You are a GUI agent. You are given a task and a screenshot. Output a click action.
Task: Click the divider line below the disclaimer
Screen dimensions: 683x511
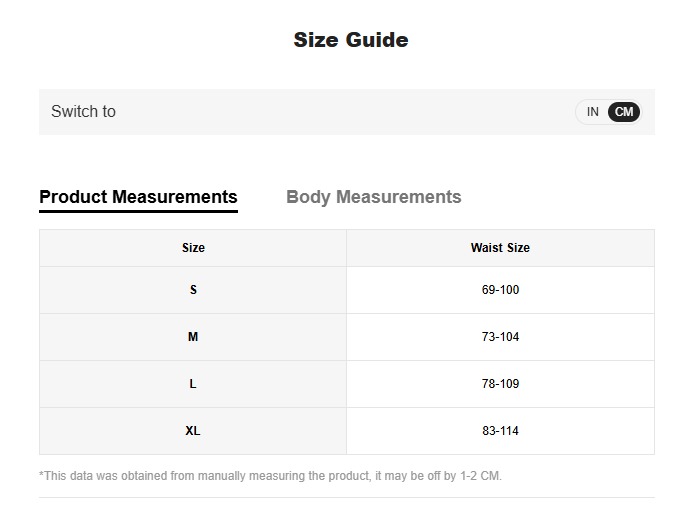(346, 497)
